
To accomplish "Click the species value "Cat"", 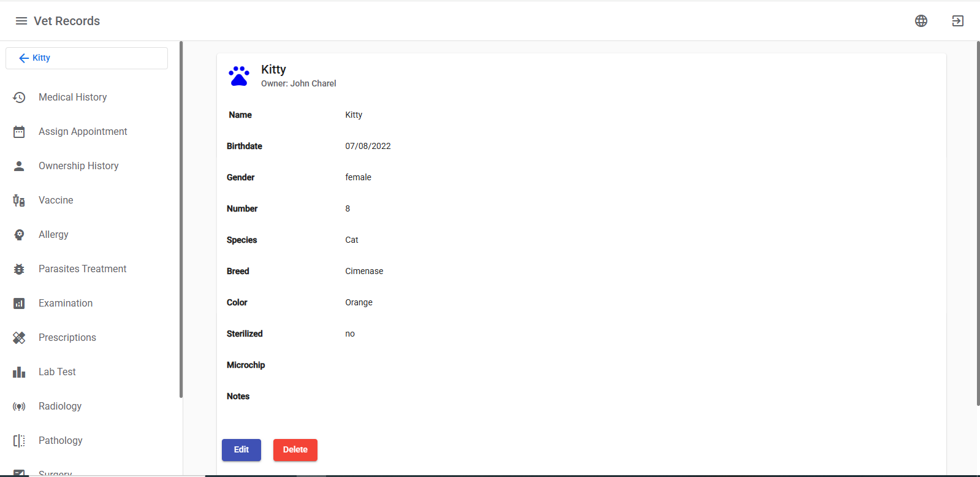I will 352,240.
